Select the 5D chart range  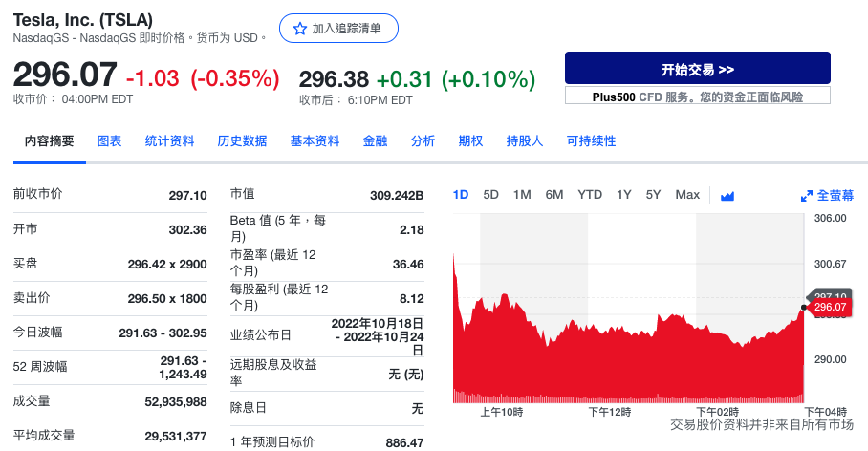[x=491, y=195]
